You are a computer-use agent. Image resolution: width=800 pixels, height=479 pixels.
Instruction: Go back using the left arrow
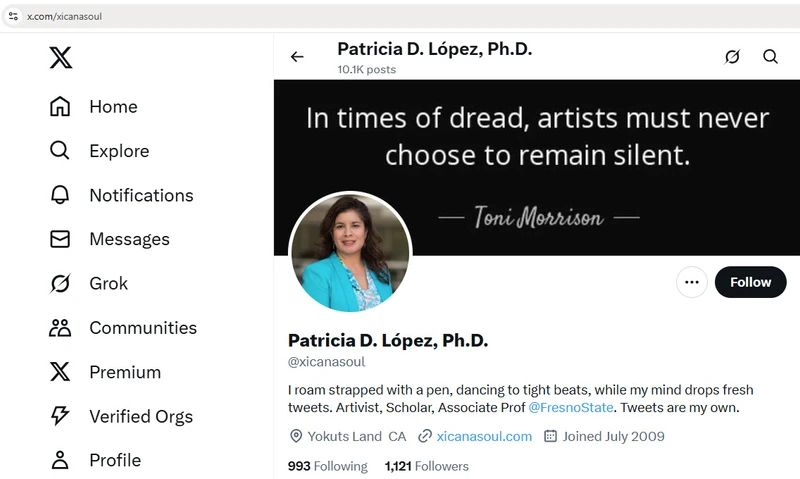(x=297, y=57)
